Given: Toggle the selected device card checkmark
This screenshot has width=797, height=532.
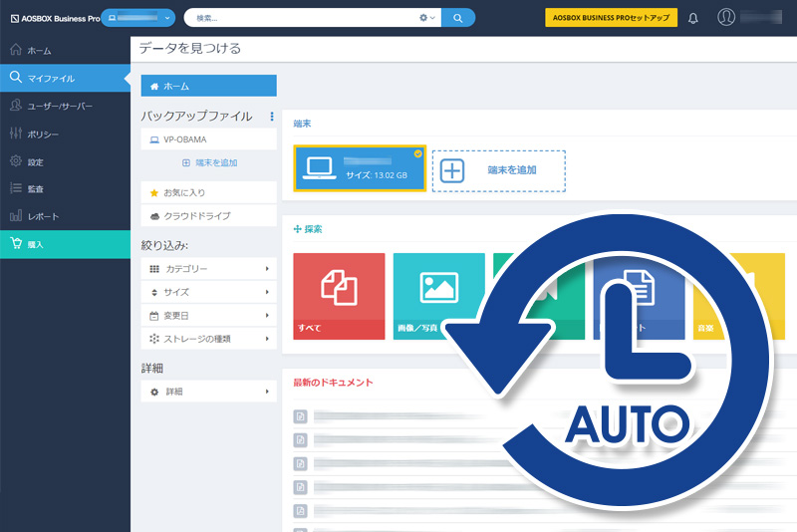Looking at the screenshot, I should (417, 153).
